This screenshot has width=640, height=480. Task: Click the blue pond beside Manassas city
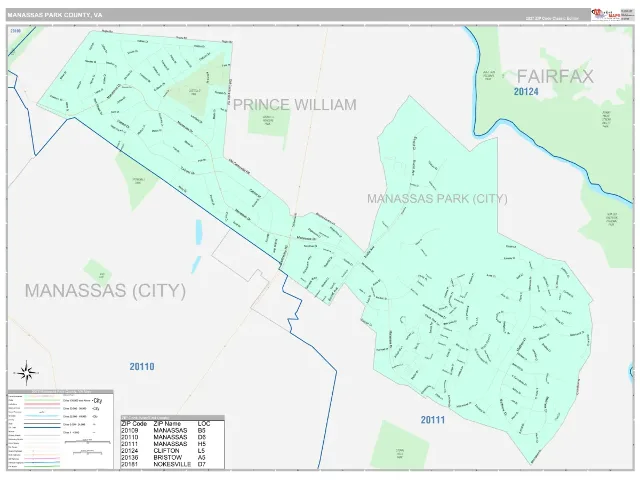[199, 232]
